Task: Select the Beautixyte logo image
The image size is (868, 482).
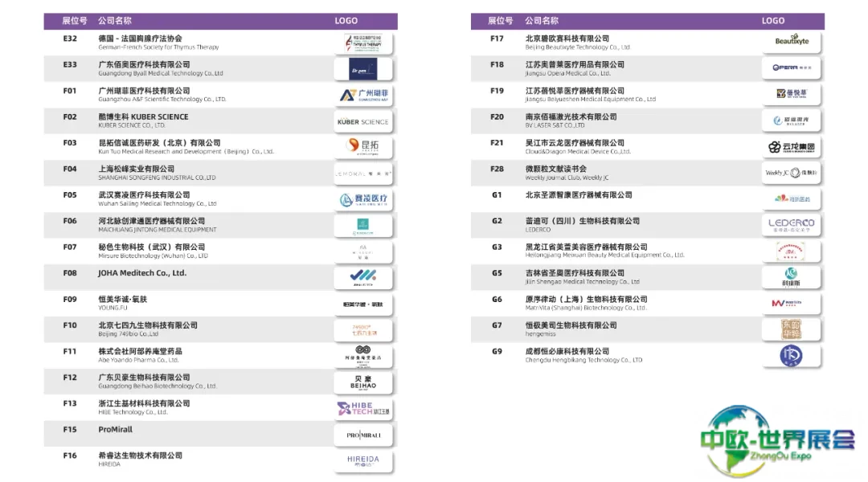Action: (792, 41)
